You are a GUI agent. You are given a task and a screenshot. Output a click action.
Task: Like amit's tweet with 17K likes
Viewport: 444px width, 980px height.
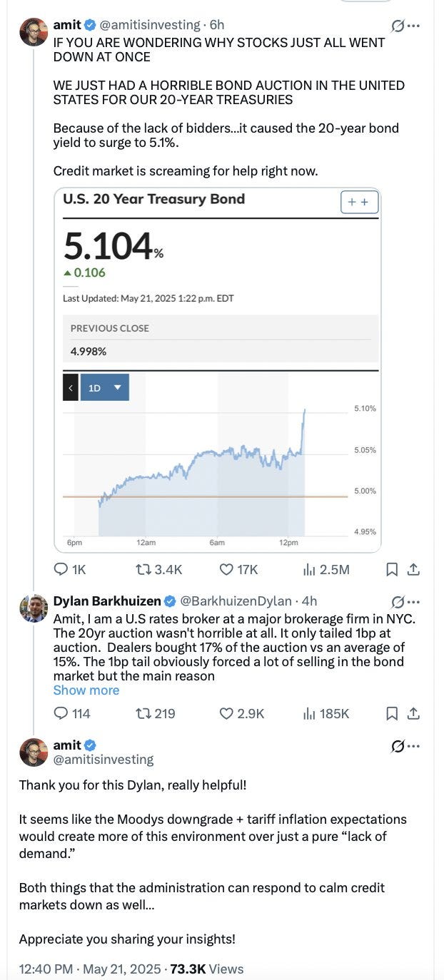pos(226,569)
